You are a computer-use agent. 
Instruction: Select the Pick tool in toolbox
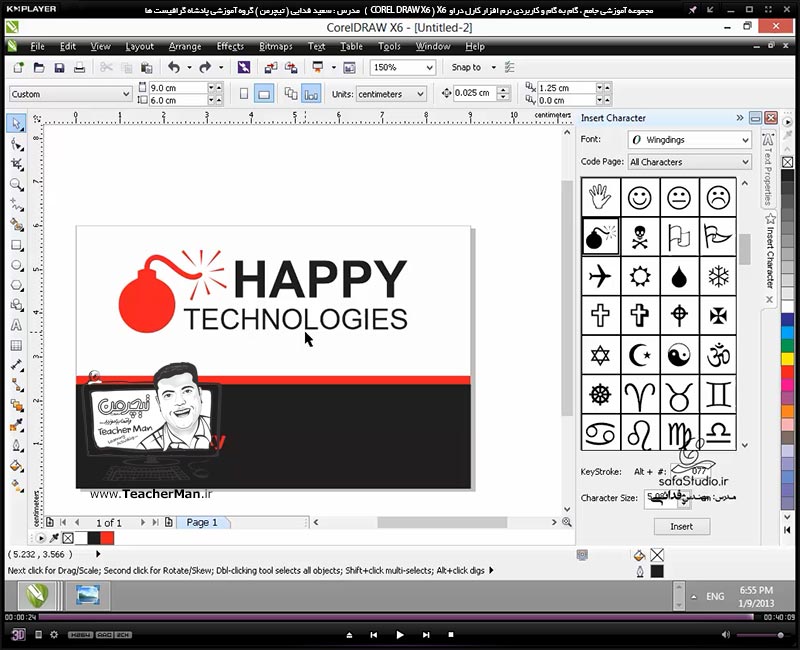pyautogui.click(x=16, y=123)
